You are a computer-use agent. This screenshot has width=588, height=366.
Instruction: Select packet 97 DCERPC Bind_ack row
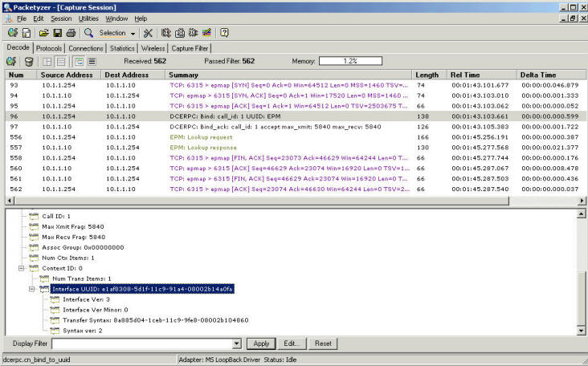point(296,127)
